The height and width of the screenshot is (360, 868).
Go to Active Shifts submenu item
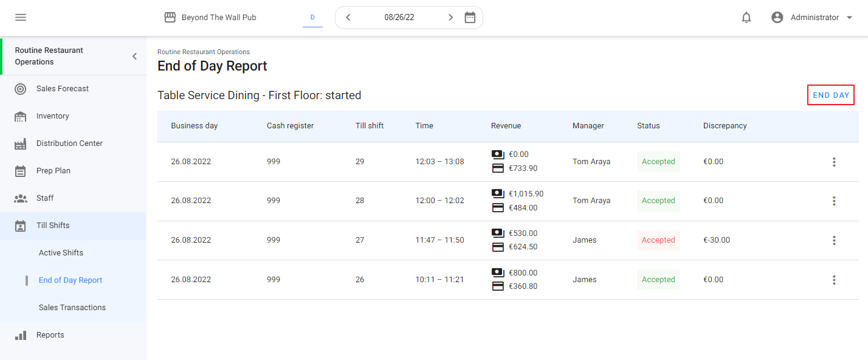click(61, 253)
